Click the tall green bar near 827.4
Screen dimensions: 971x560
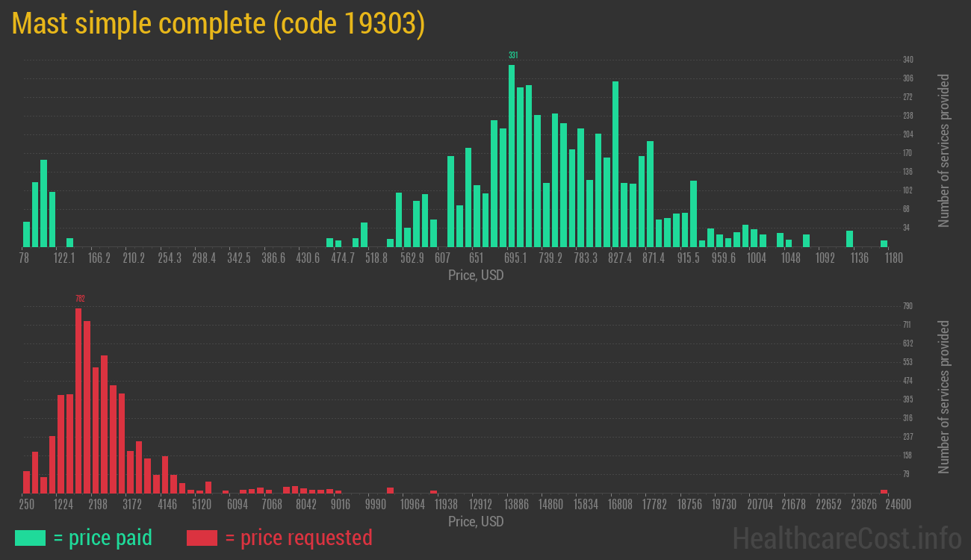pyautogui.click(x=615, y=164)
